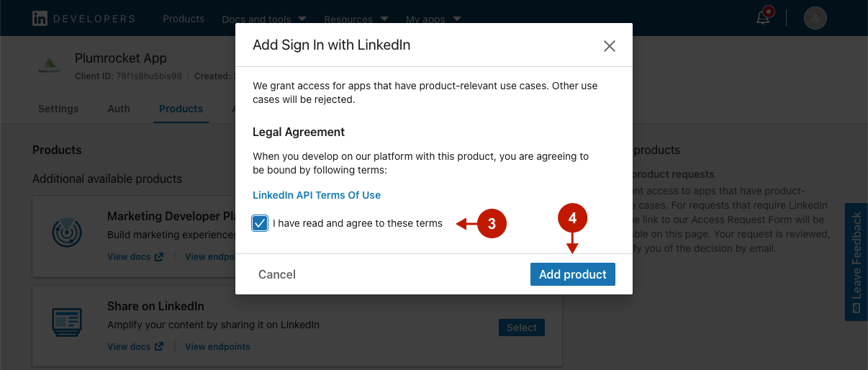
Task: Open LinkedIn API Terms Of Use link
Action: pos(317,195)
